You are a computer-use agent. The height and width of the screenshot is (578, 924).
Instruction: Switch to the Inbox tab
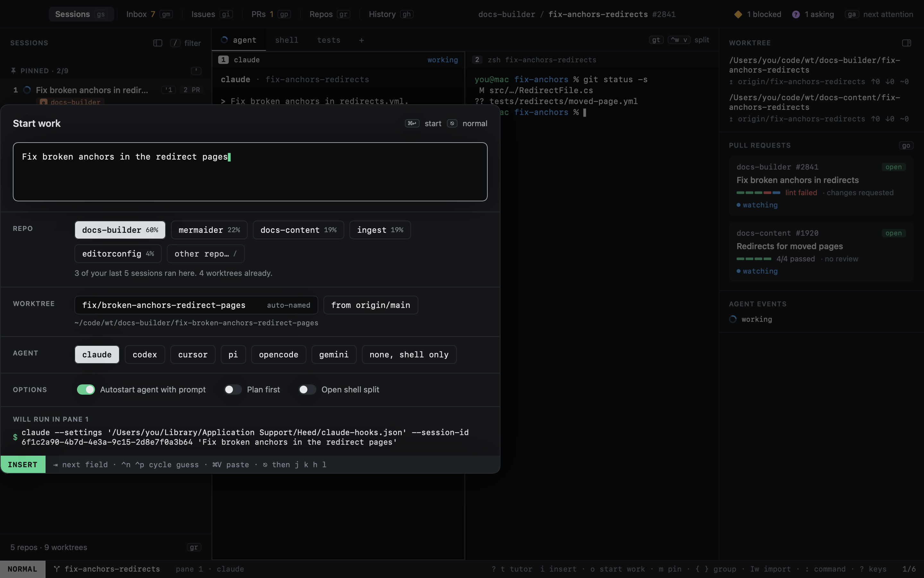coord(149,14)
